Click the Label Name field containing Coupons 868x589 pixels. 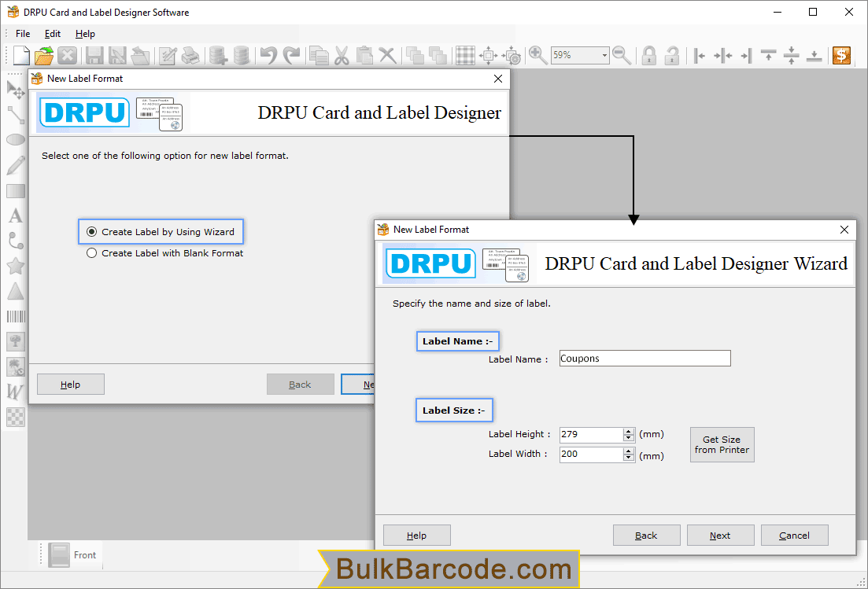pyautogui.click(x=645, y=359)
